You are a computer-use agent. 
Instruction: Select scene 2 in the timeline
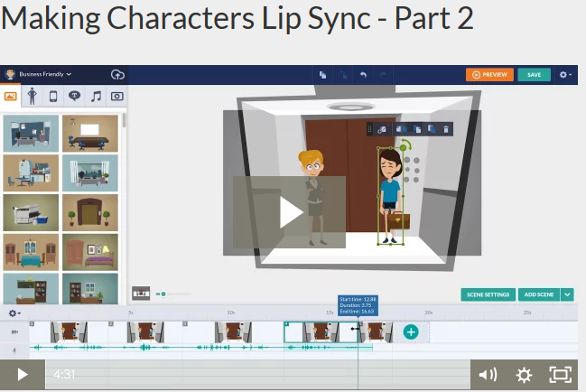tap(145, 332)
